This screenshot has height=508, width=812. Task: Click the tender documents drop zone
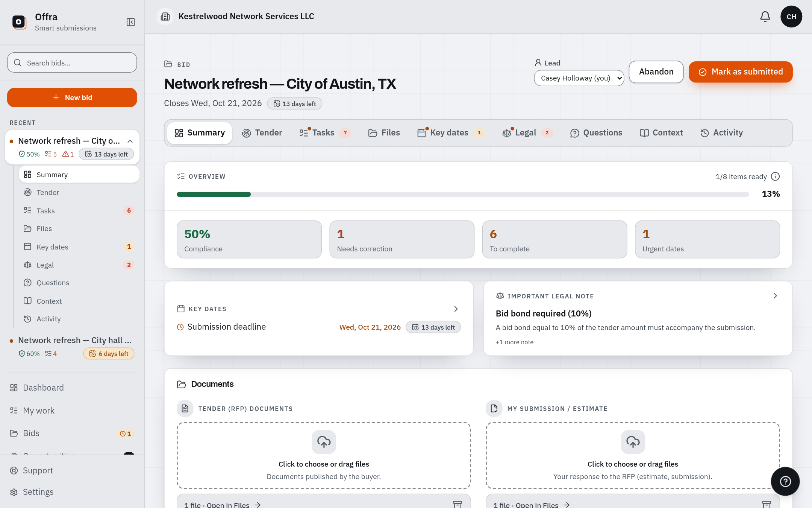[x=324, y=456]
